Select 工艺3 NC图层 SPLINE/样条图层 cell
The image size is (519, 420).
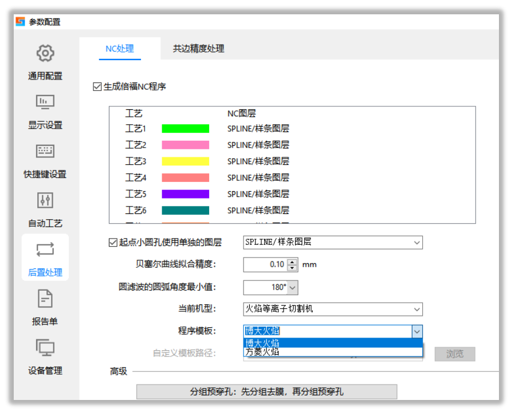[x=258, y=161]
